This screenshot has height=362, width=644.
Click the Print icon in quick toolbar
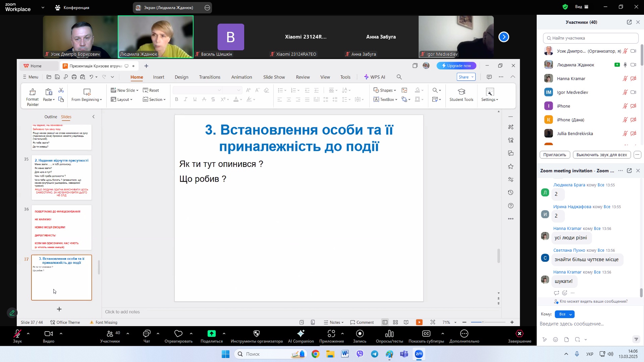(74, 77)
